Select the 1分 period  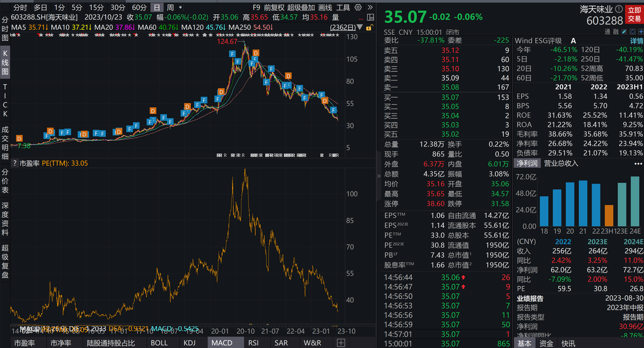[60, 8]
